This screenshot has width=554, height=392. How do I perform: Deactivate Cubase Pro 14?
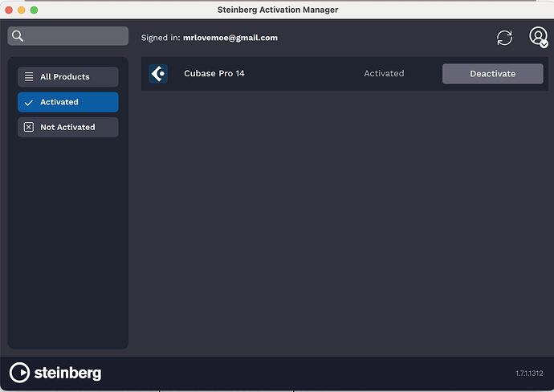[492, 74]
